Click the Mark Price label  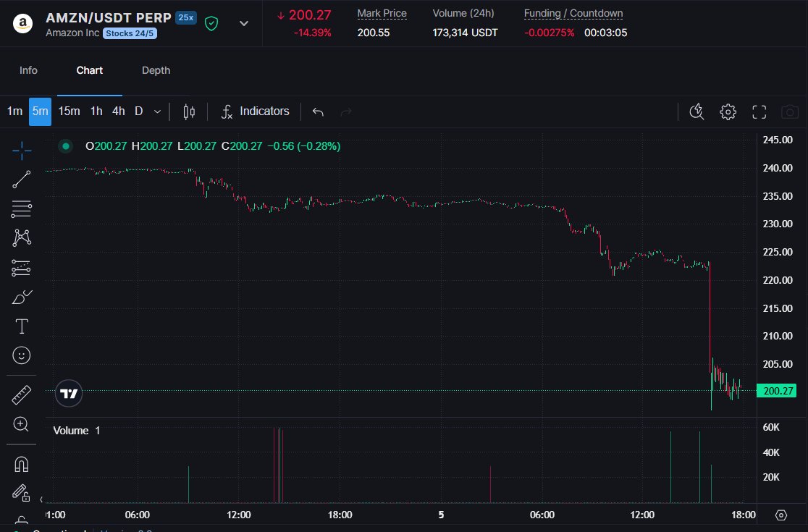382,13
